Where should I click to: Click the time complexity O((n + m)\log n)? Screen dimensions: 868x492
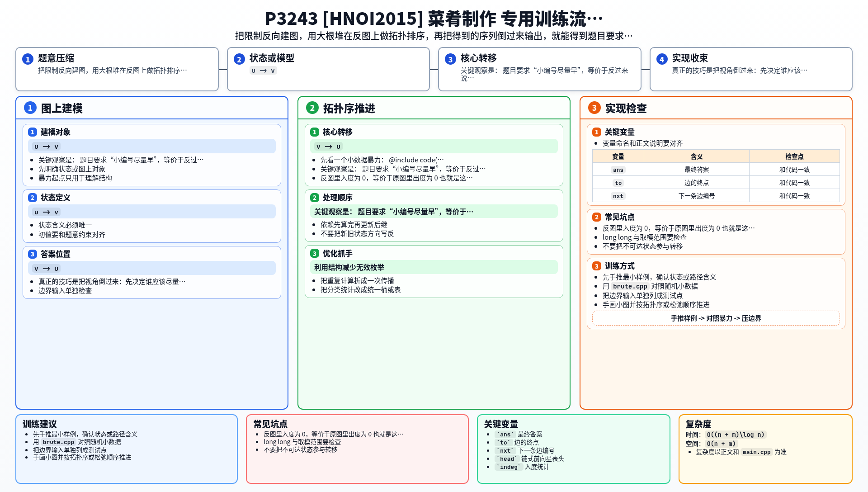(x=736, y=435)
